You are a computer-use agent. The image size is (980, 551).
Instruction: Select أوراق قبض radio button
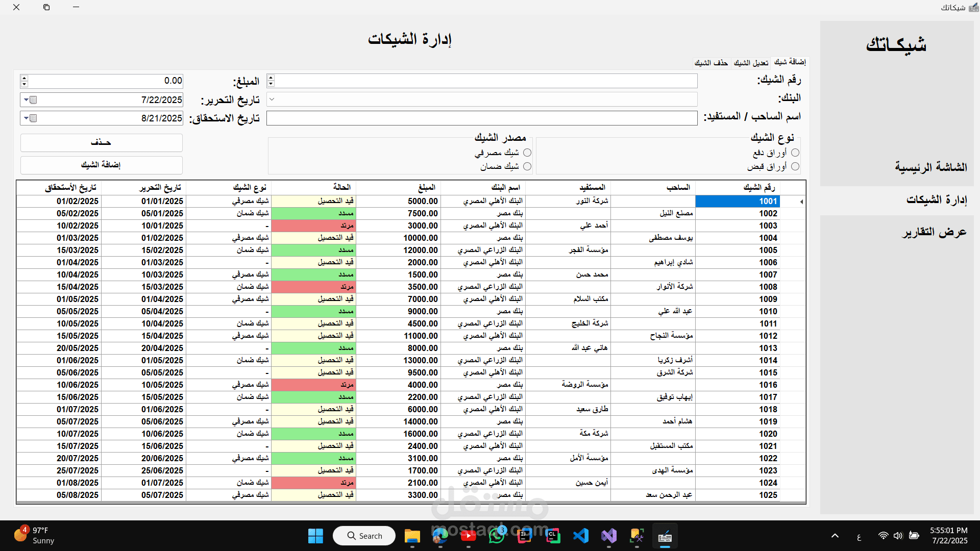tap(795, 166)
